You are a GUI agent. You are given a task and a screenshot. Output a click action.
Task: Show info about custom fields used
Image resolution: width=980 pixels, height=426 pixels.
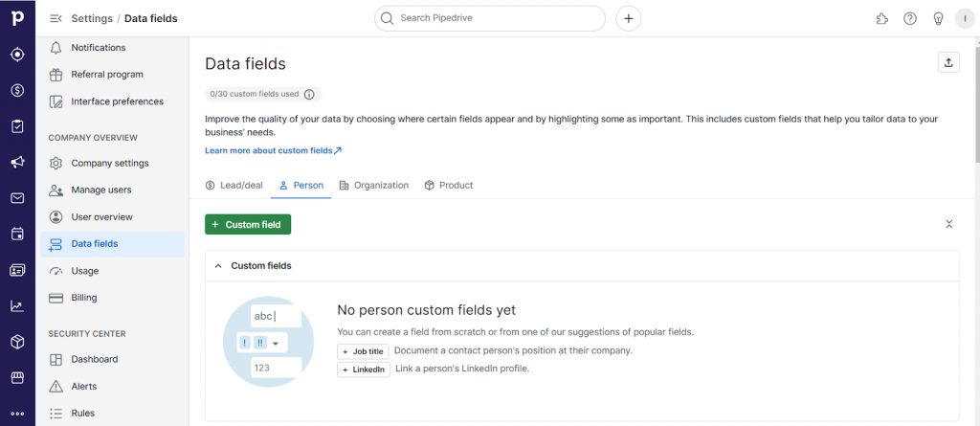(309, 94)
